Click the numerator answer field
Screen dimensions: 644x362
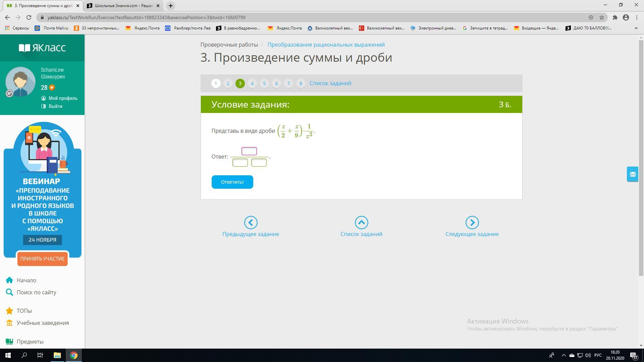pyautogui.click(x=249, y=151)
